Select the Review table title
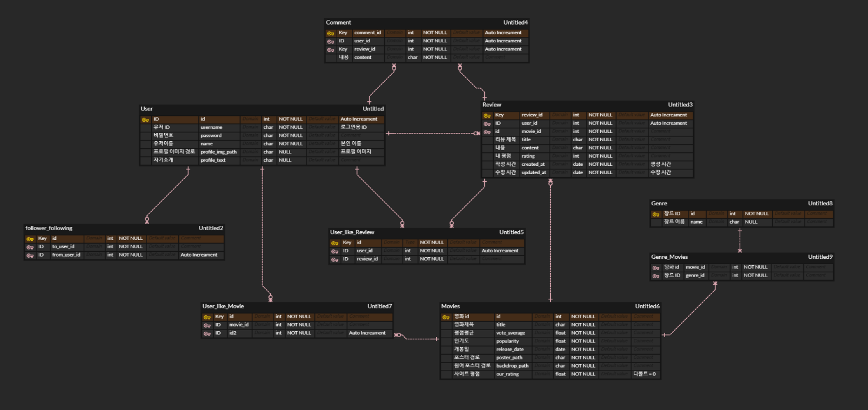868x410 pixels. [x=492, y=105]
